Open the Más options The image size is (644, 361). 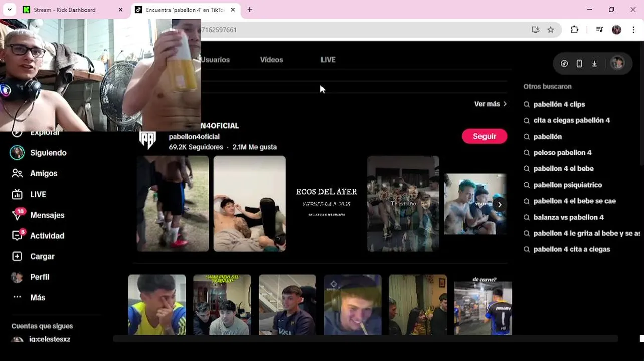(x=29, y=297)
